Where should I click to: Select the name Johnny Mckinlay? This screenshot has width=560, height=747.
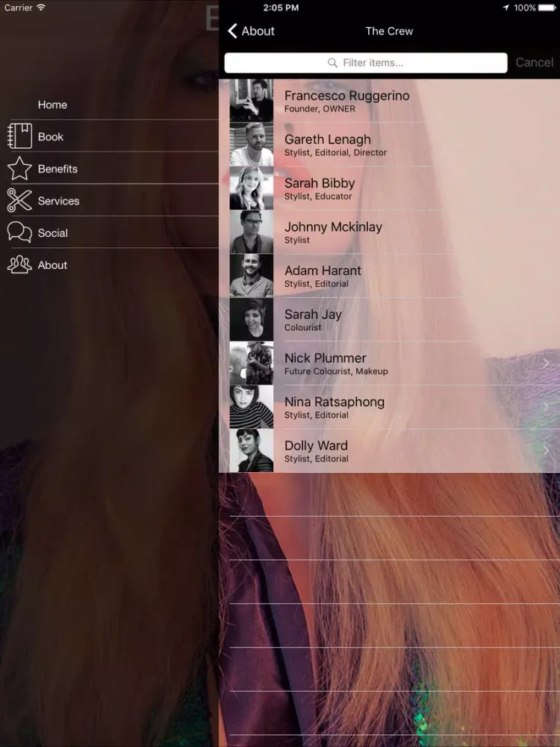[333, 227]
